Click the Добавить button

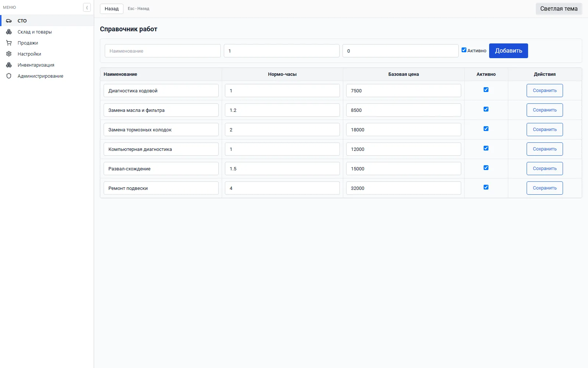(x=508, y=51)
